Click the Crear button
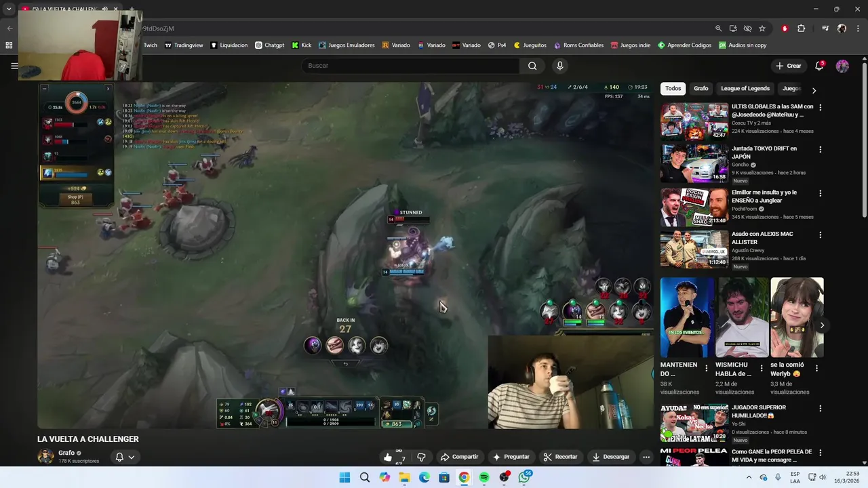Screen dimensions: 868x488 (x=789, y=66)
